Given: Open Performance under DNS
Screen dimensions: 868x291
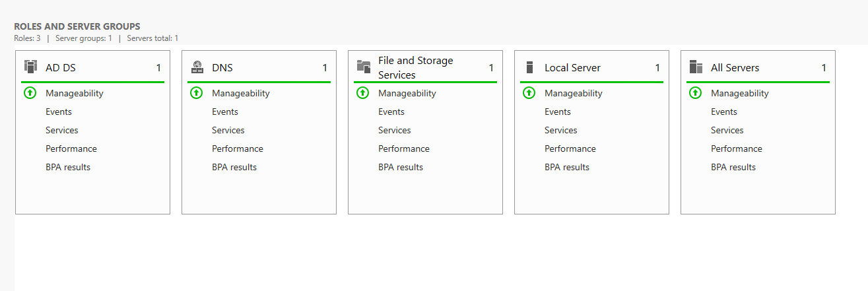Looking at the screenshot, I should (238, 148).
